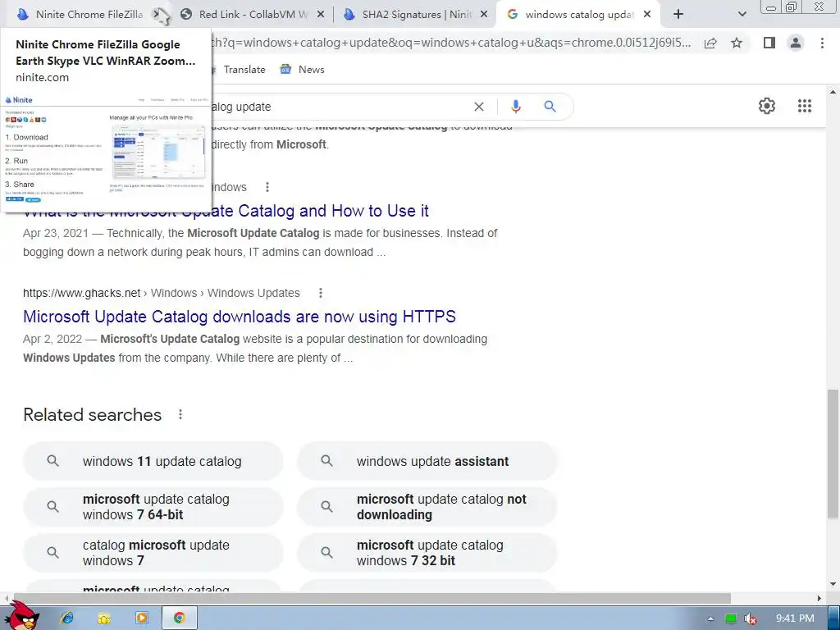Click the scroll down arrow
840x630 pixels.
click(x=833, y=584)
